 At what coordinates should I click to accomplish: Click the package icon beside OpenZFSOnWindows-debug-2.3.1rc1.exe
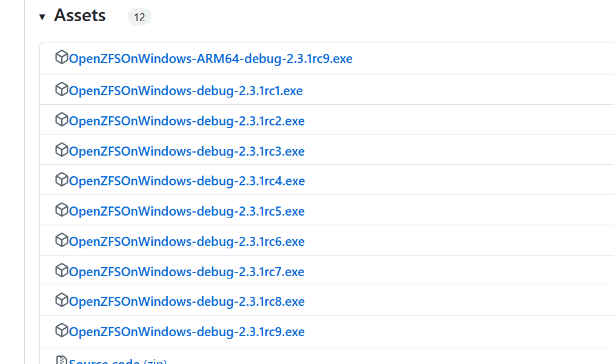point(62,88)
